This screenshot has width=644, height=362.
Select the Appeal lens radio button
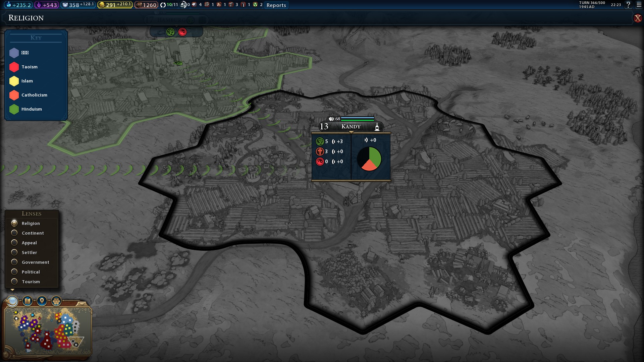pyautogui.click(x=14, y=242)
